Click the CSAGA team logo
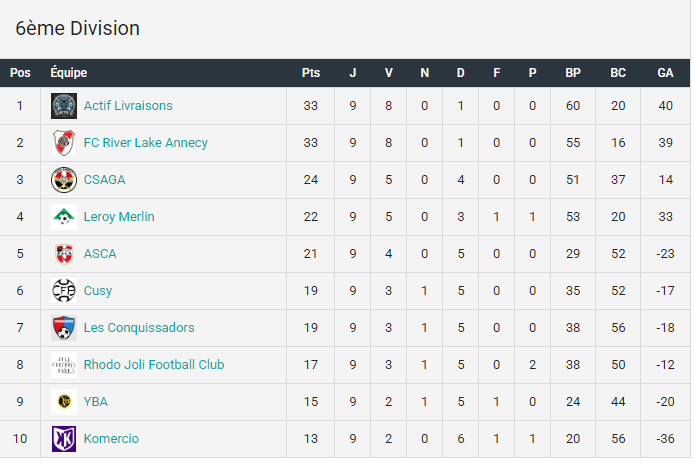Viewport: 694px width, 465px height. [64, 180]
